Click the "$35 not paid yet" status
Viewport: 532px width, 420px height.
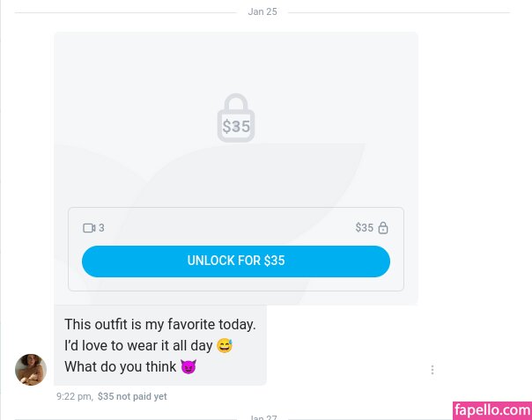[x=132, y=396]
